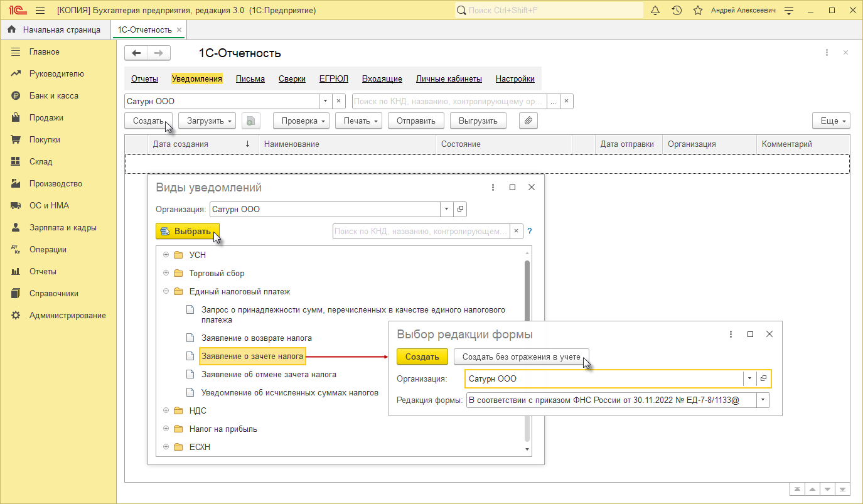Open the Справочники sidebar section

(54, 294)
